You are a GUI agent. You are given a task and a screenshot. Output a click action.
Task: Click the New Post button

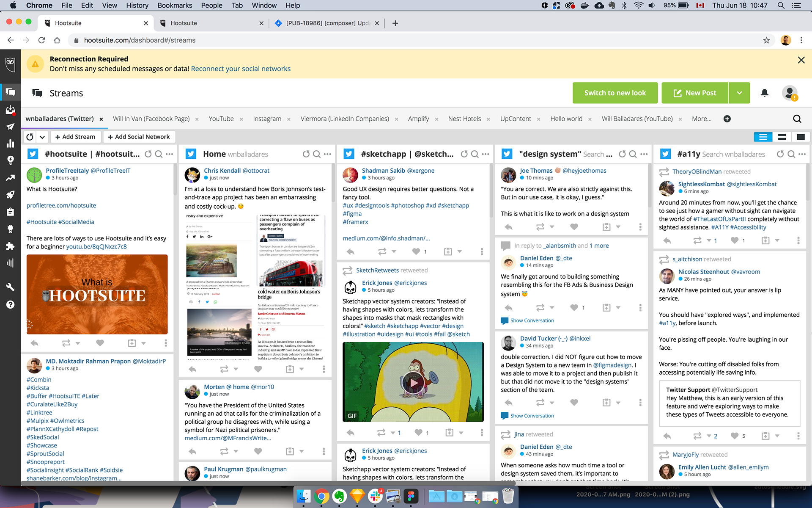[695, 93]
